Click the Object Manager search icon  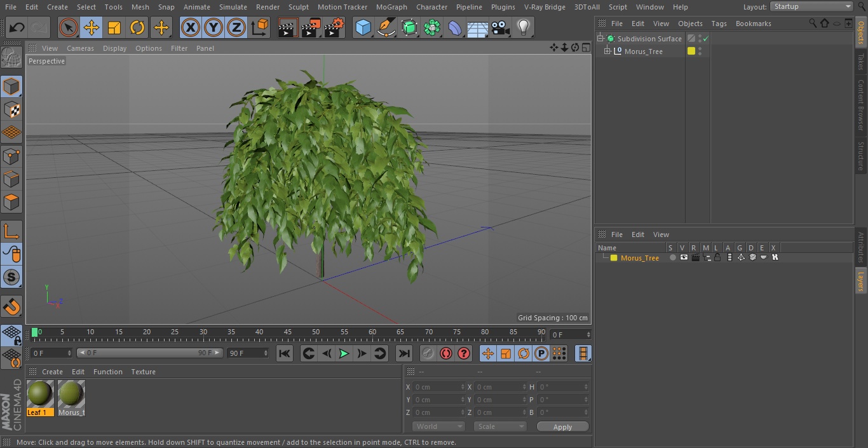[x=813, y=24]
